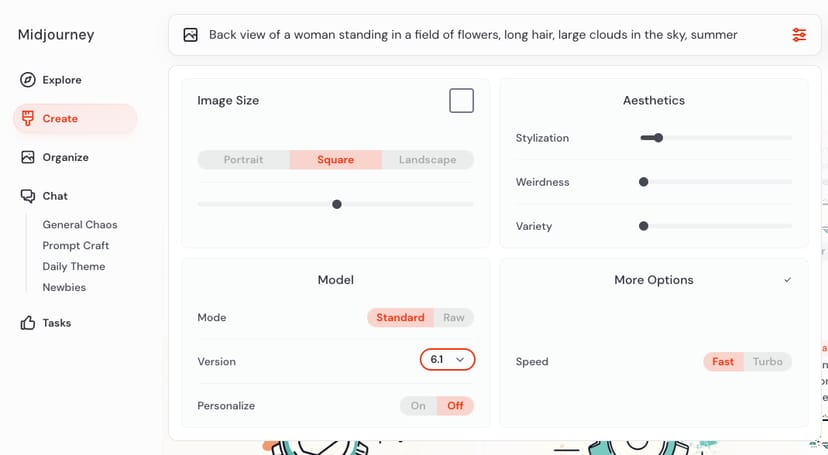Click the Create paintbrush icon
Screen dimensions: 828x455
tap(28, 118)
